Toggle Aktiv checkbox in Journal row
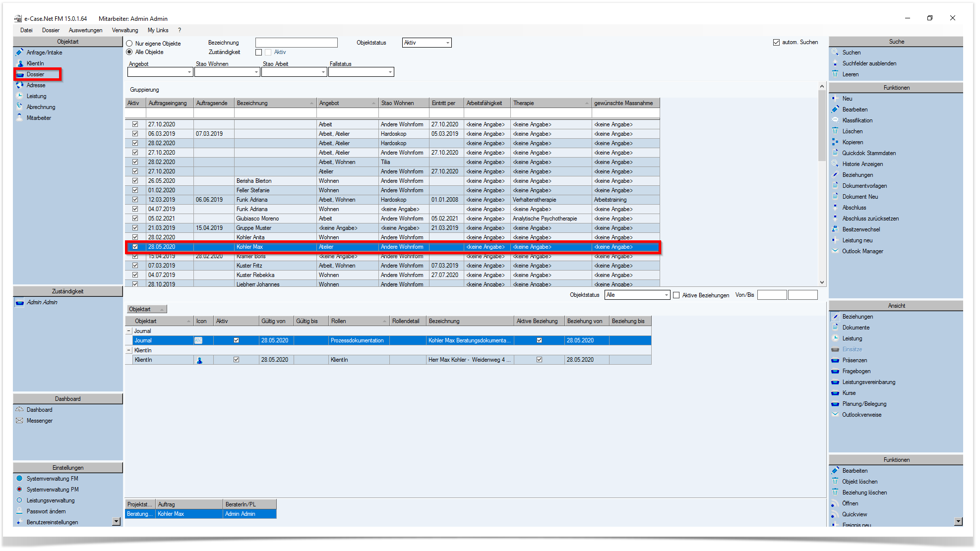 pyautogui.click(x=236, y=340)
